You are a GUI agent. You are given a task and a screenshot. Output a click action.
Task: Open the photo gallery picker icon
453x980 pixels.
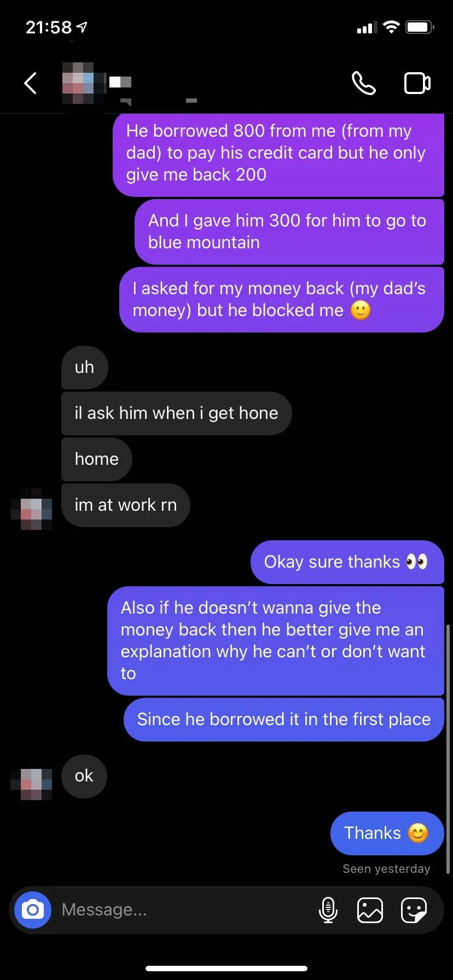click(x=370, y=910)
